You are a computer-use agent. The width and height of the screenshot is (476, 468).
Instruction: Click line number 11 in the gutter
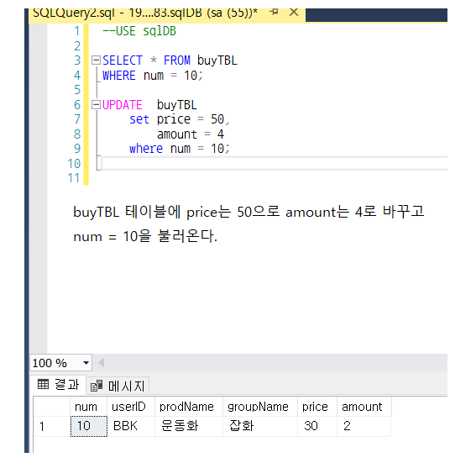(x=74, y=178)
